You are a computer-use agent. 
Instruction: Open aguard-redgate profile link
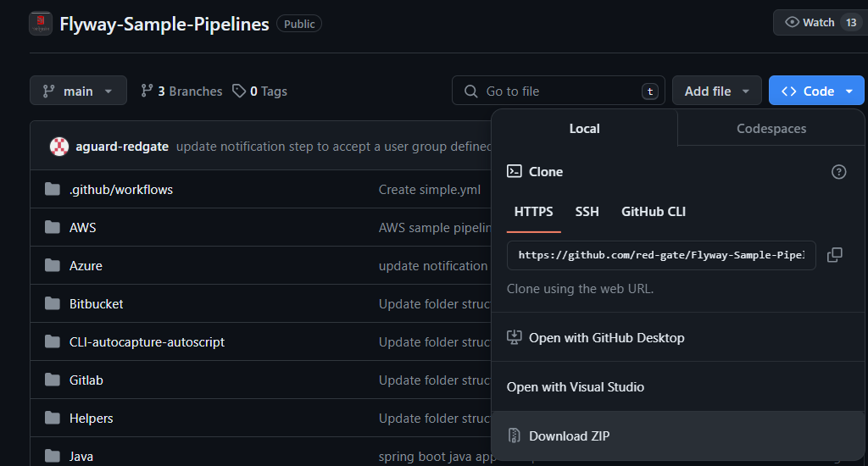point(122,146)
